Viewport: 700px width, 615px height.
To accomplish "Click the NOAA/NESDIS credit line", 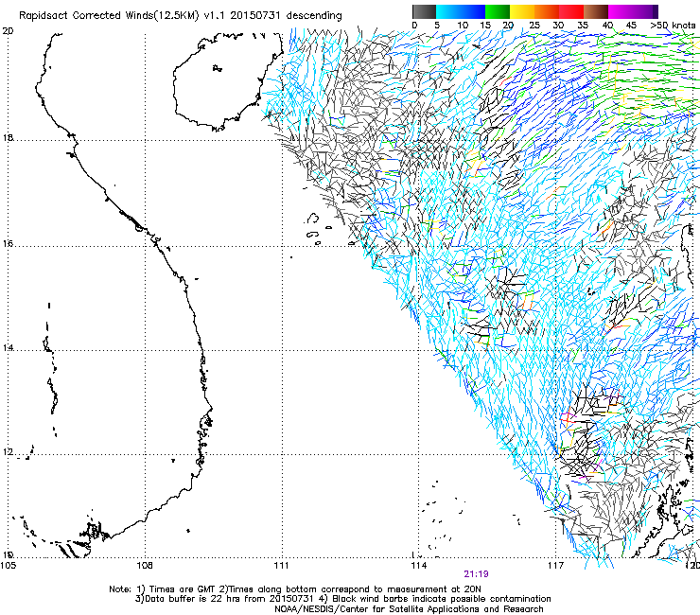I will (x=409, y=609).
